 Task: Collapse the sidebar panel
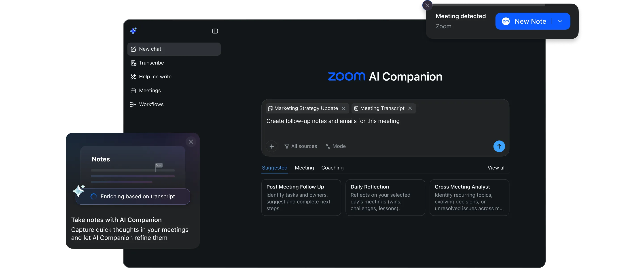coord(215,31)
